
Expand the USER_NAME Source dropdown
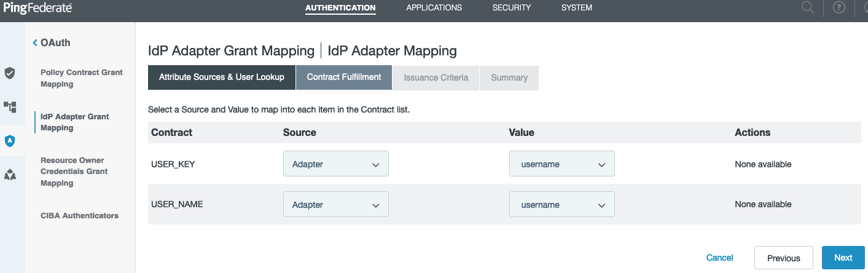335,205
